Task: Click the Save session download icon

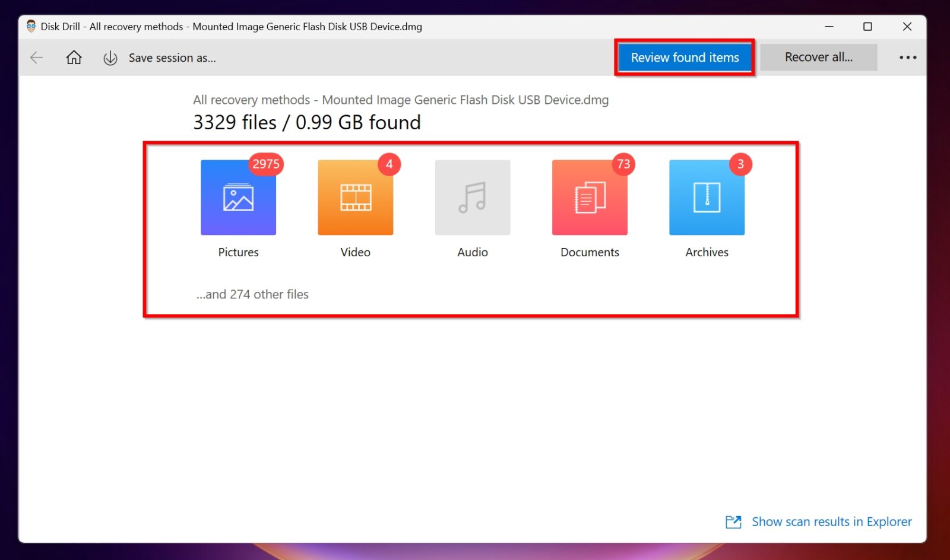Action: 110,58
